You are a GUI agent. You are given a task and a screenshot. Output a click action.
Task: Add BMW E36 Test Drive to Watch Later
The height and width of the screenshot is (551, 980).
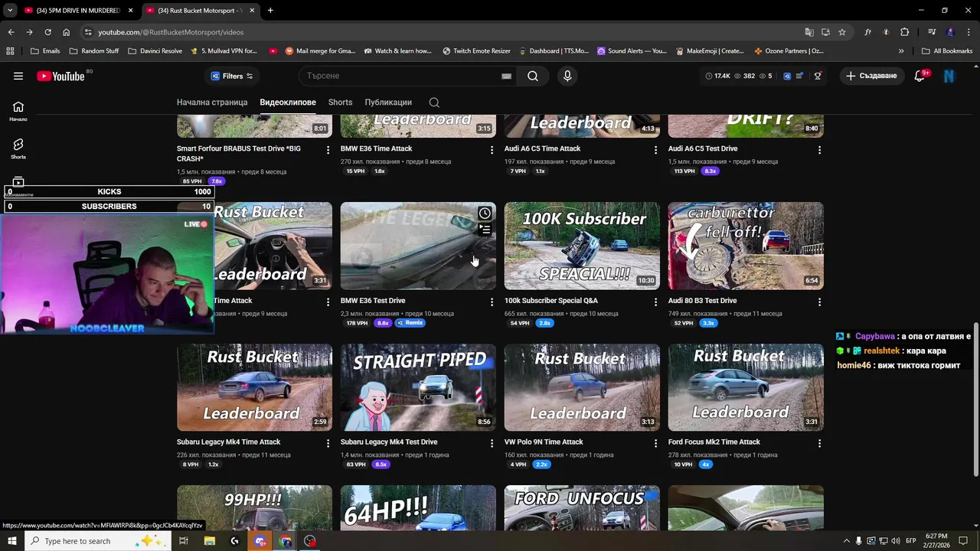tap(485, 214)
